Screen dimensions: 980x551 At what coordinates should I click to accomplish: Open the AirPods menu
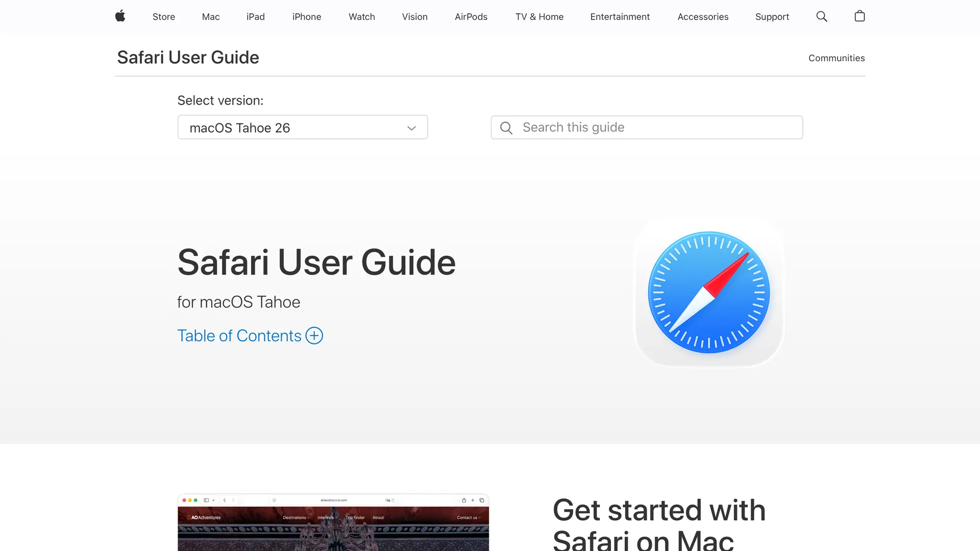tap(471, 17)
